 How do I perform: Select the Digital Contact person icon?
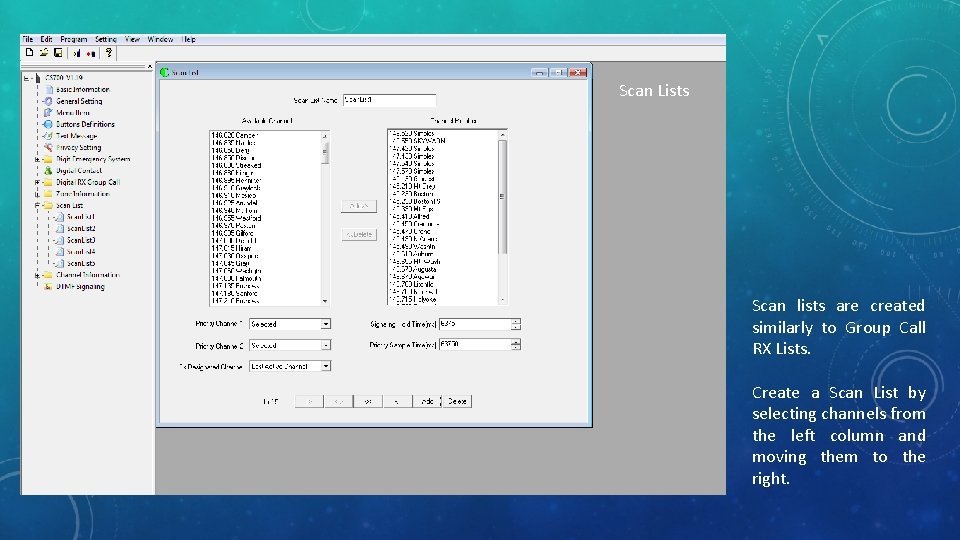click(x=48, y=171)
